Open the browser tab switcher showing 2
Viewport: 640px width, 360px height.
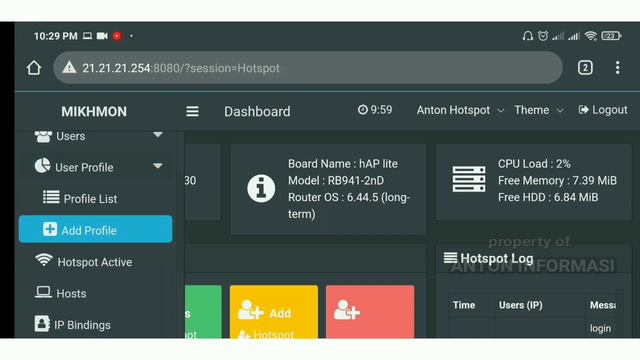point(585,68)
